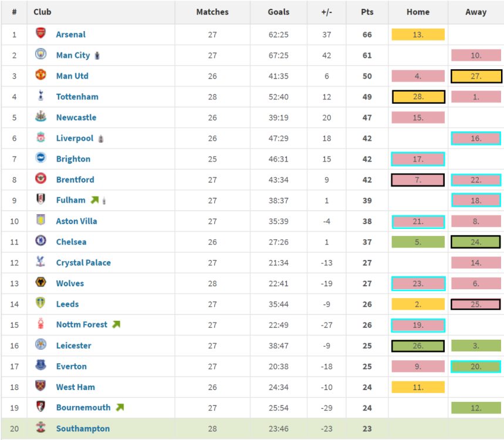Click the Chelsea crest icon

tap(41, 241)
